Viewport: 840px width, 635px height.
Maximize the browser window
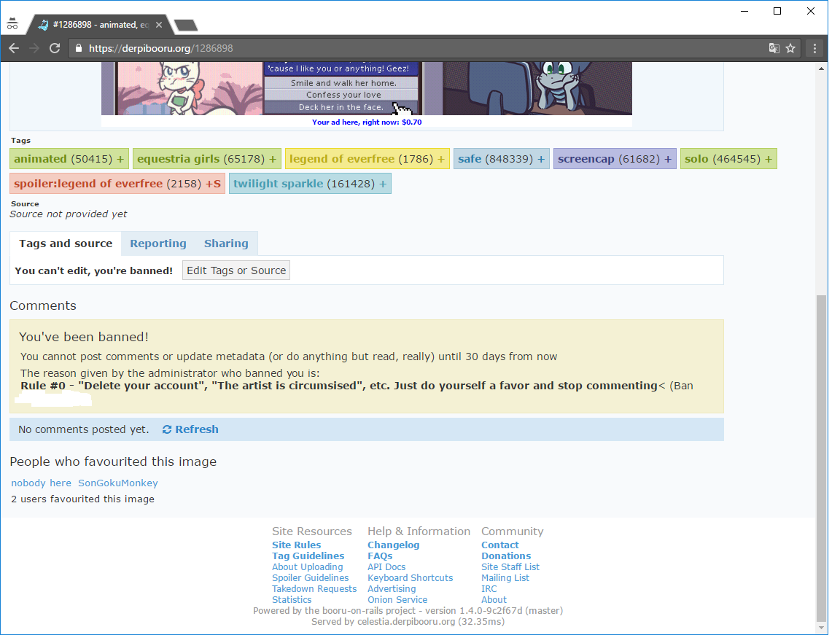[777, 11]
